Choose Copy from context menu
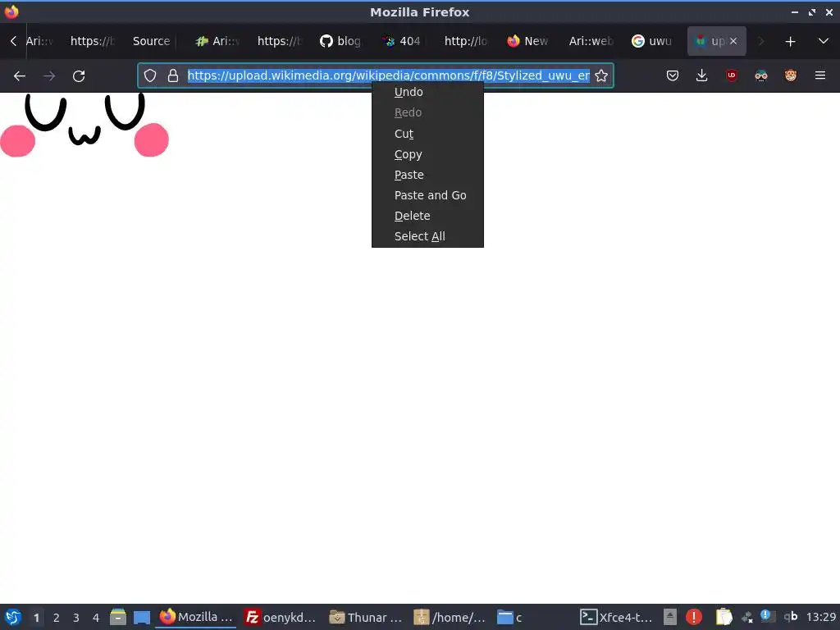The height and width of the screenshot is (630, 840). pos(427,154)
